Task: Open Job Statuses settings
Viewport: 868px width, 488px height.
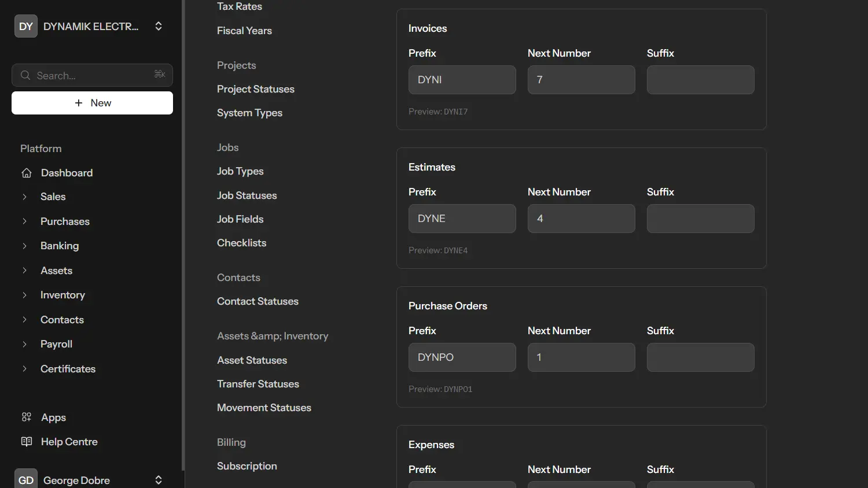Action: 247,195
